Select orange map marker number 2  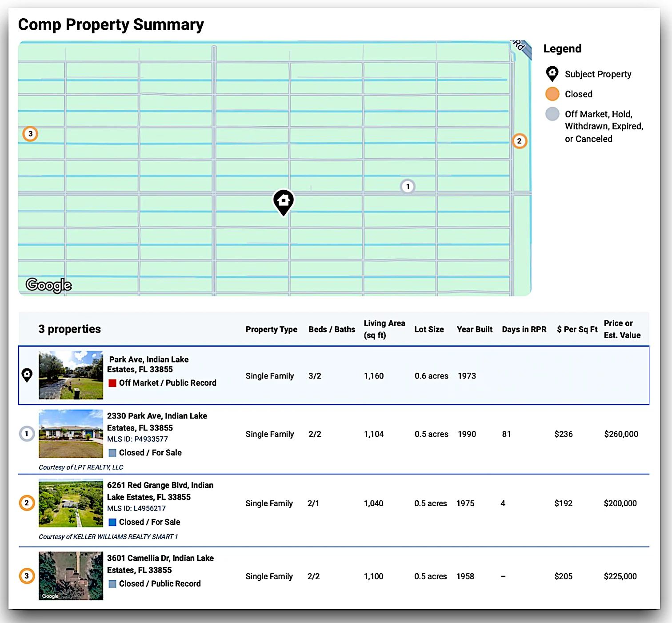pyautogui.click(x=519, y=141)
